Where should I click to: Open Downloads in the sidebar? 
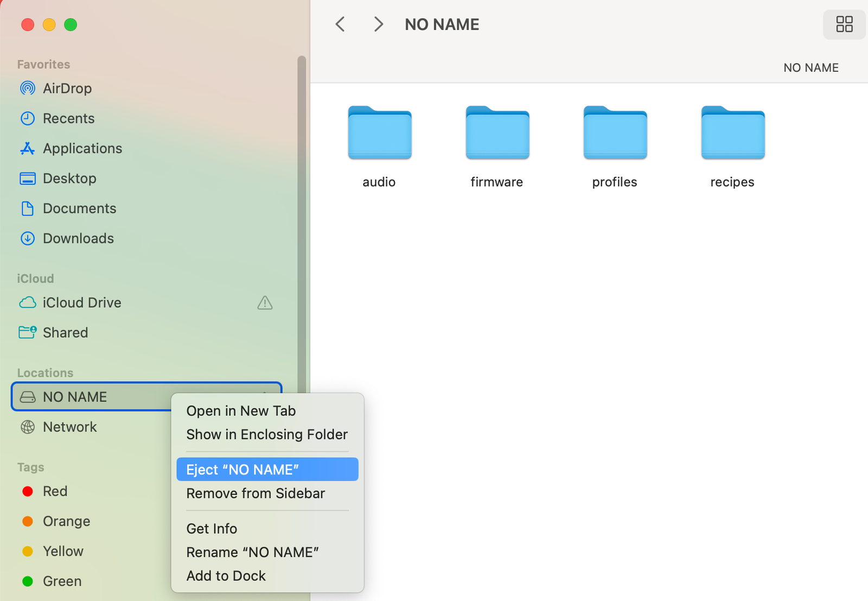(x=146, y=238)
